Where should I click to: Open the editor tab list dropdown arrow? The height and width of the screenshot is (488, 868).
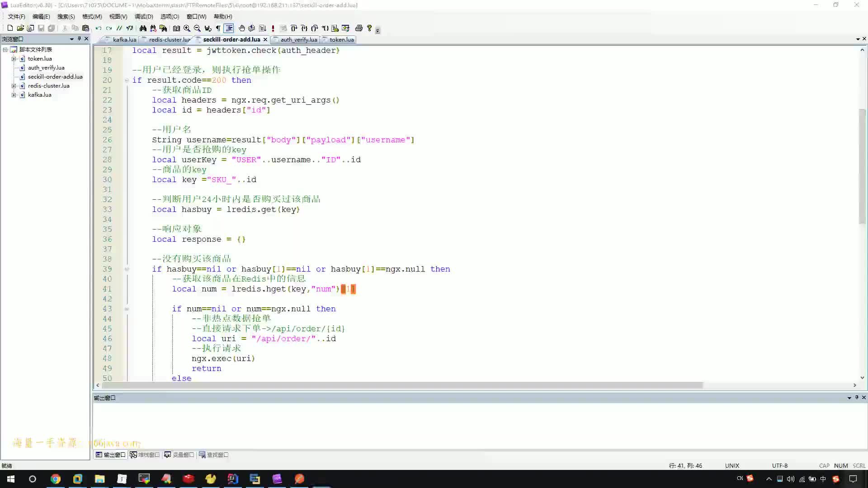click(x=858, y=39)
